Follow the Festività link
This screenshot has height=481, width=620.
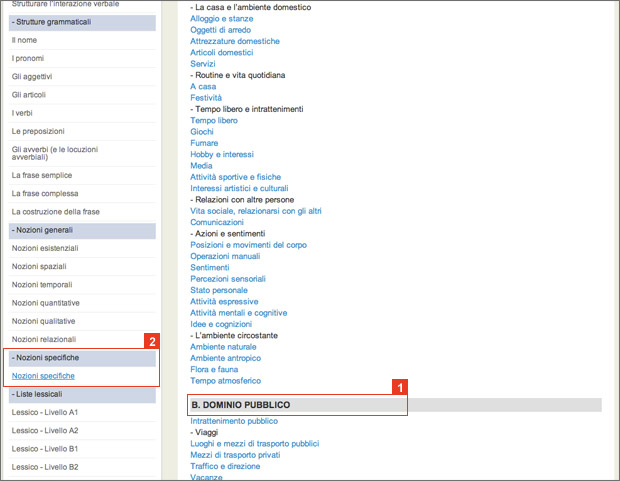pos(206,98)
